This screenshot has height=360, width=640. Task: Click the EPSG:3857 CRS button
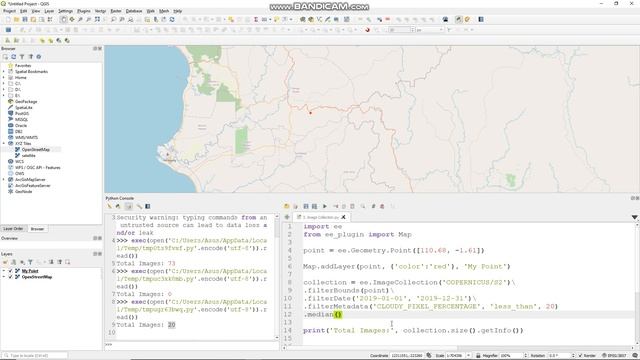(x=615, y=356)
